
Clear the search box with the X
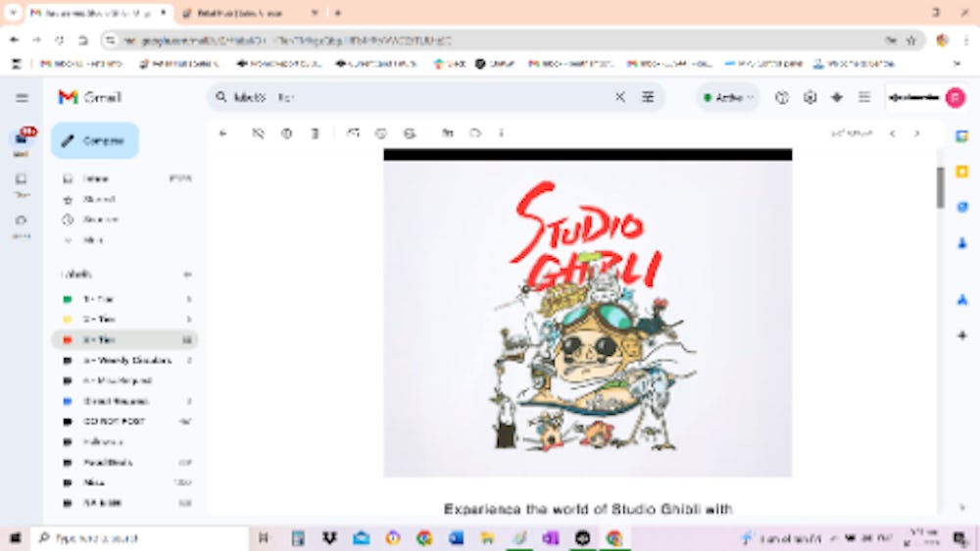coord(619,97)
